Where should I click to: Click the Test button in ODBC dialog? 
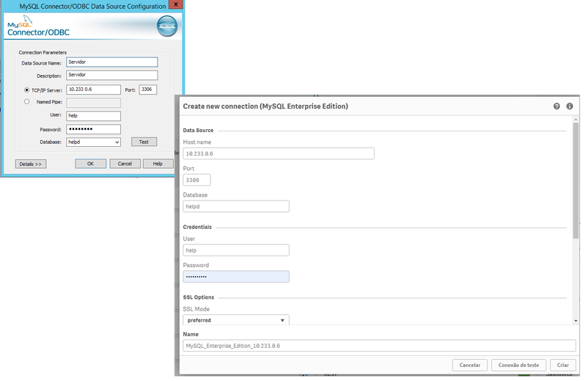click(x=144, y=142)
